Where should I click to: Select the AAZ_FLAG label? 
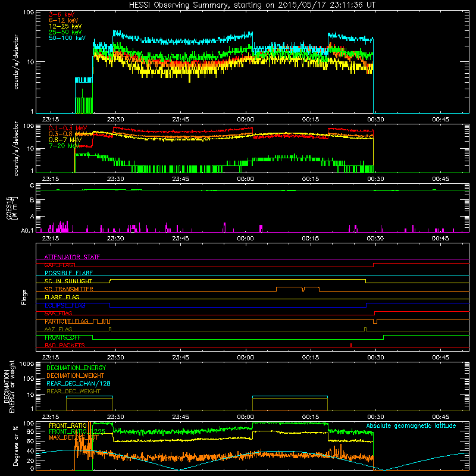coord(58,330)
